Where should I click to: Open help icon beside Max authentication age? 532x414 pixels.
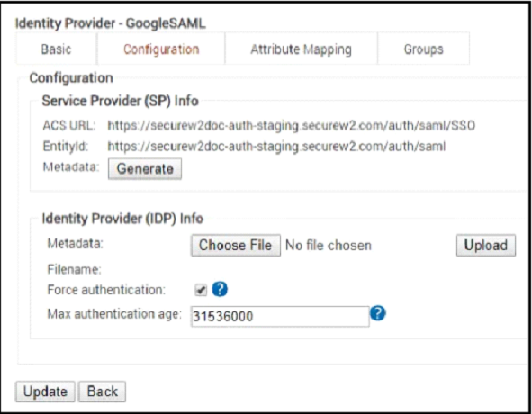[x=378, y=313]
